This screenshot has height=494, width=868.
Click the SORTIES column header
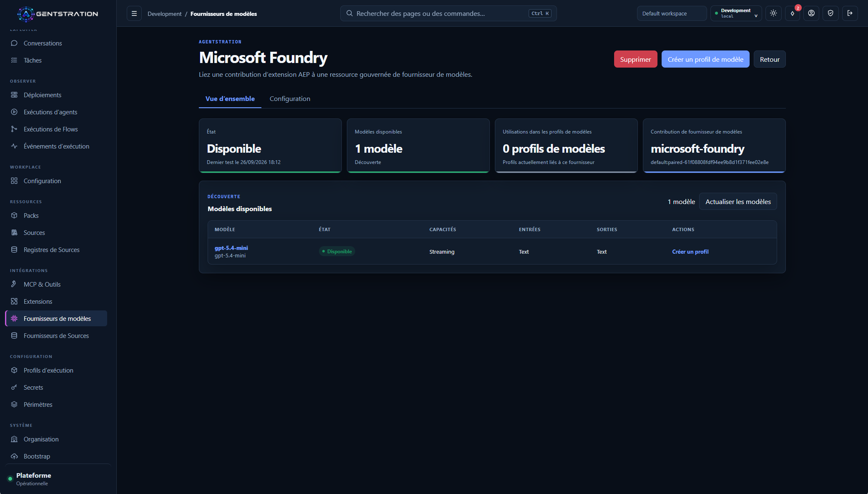[607, 229]
